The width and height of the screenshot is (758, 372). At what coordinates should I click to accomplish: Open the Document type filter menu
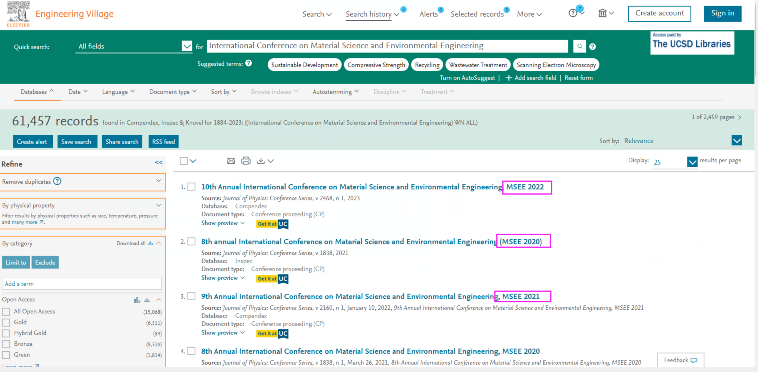click(173, 91)
